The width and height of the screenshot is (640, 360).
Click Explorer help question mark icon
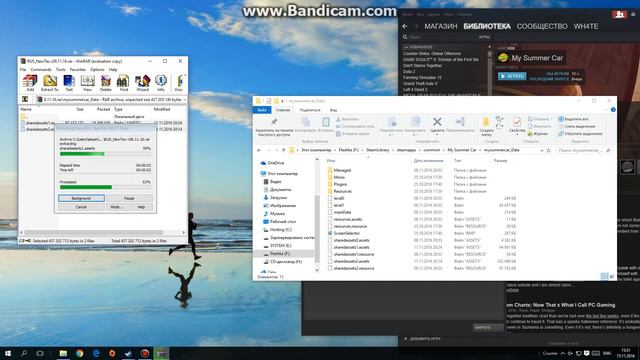[613, 110]
